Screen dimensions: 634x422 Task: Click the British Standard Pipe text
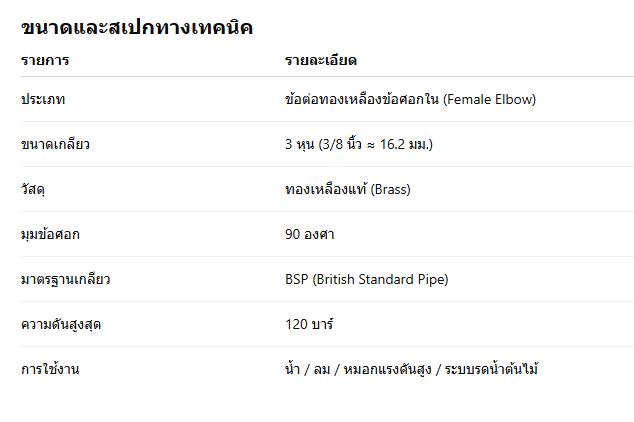tap(380, 280)
